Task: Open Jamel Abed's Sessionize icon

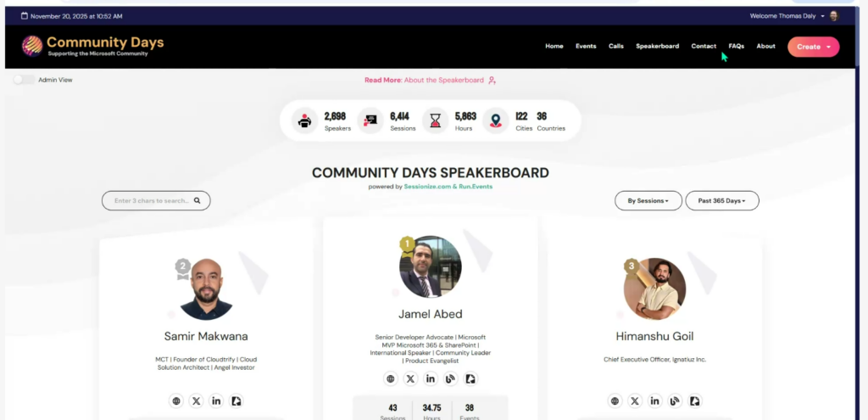Action: click(x=470, y=379)
